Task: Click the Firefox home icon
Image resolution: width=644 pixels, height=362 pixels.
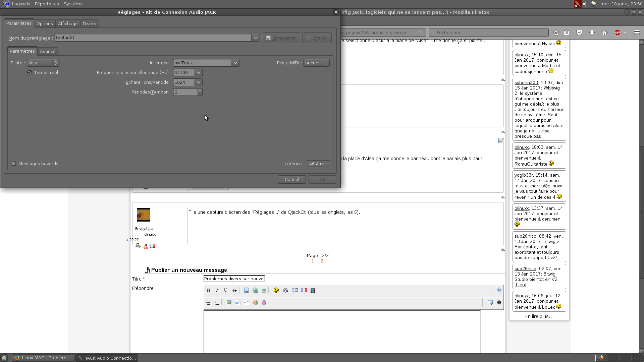Action: click(605, 33)
